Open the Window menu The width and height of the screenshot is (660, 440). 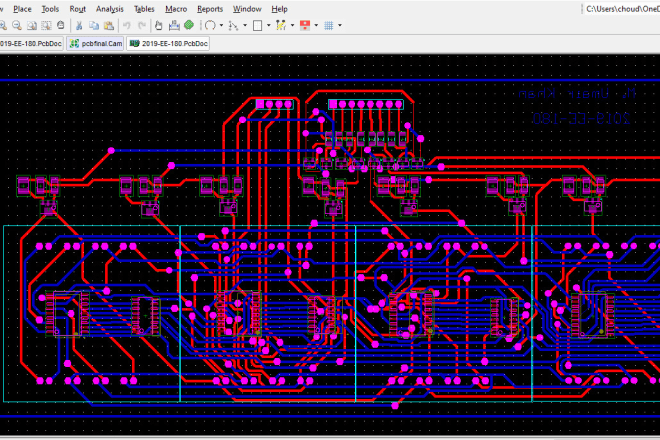(247, 9)
